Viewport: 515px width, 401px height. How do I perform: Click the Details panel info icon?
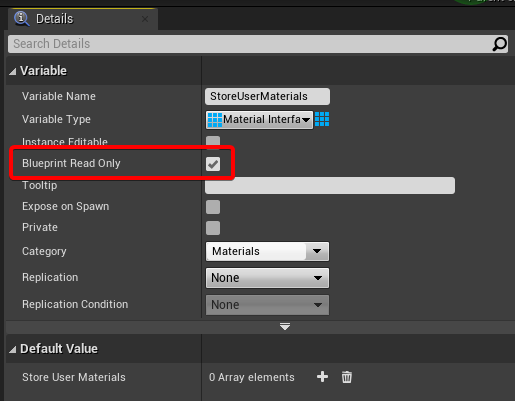pos(22,19)
